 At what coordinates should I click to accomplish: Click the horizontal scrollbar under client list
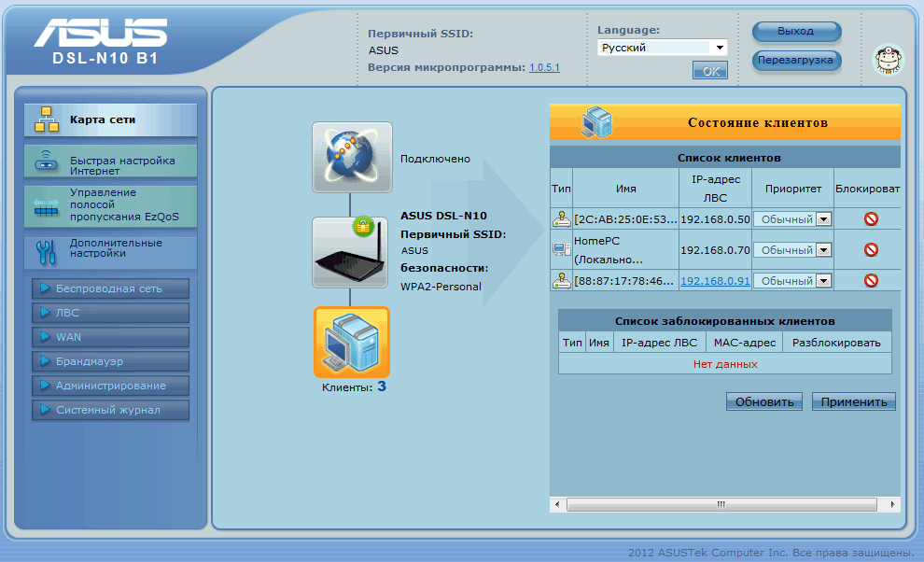point(721,505)
